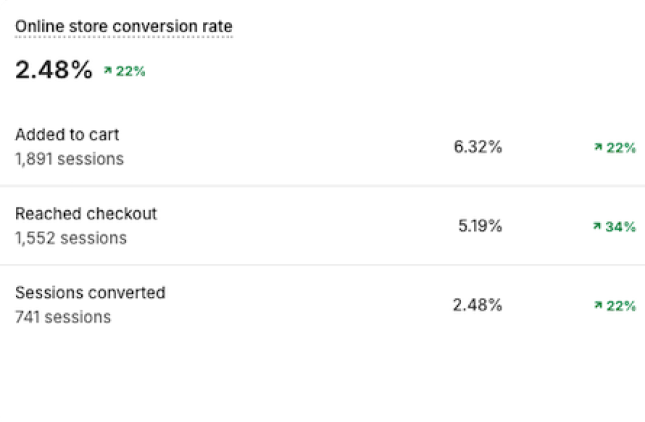Screen dimensions: 645x422
Task: Click the 5.19% Reached checkout rate
Action: (x=480, y=226)
